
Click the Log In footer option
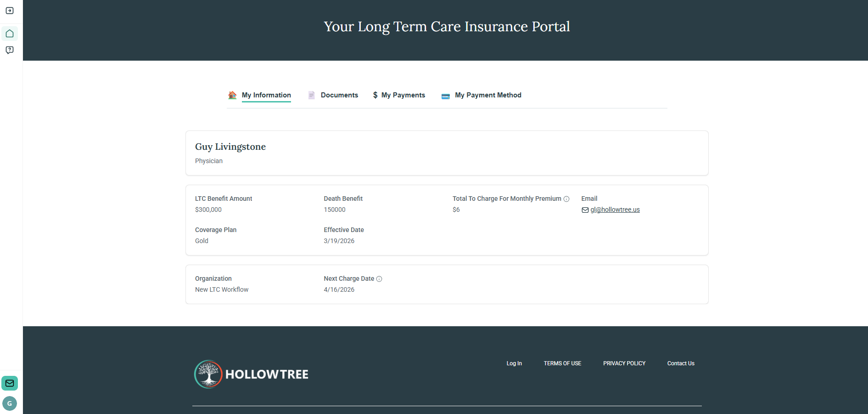click(514, 363)
